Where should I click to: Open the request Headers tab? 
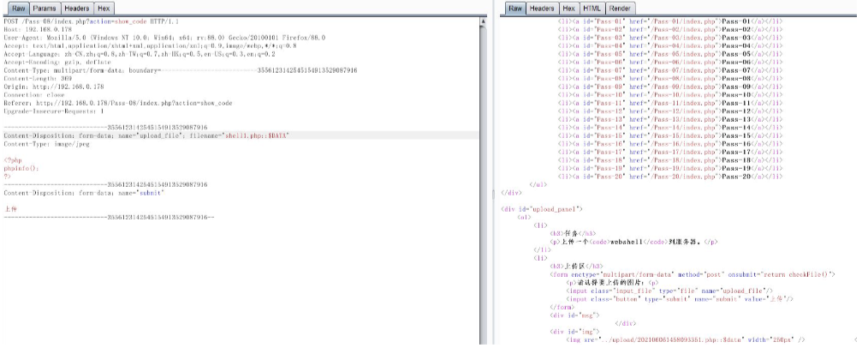[x=77, y=8]
